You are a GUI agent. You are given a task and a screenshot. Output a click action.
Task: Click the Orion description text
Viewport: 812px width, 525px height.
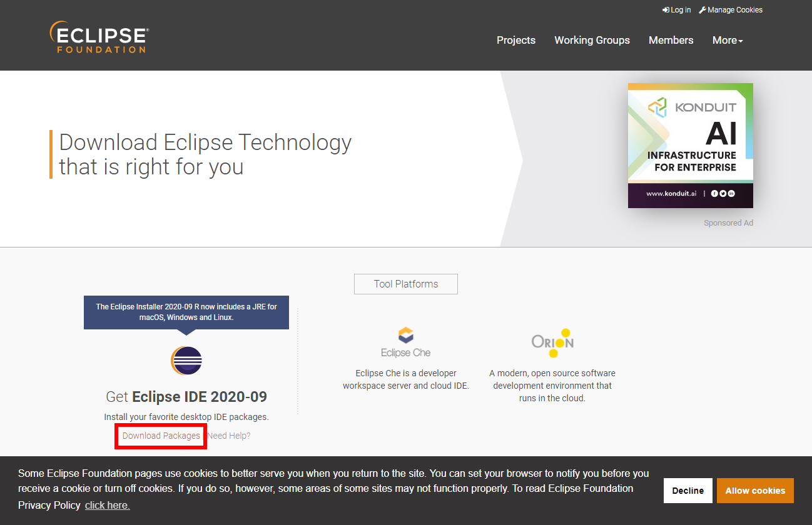pyautogui.click(x=552, y=386)
